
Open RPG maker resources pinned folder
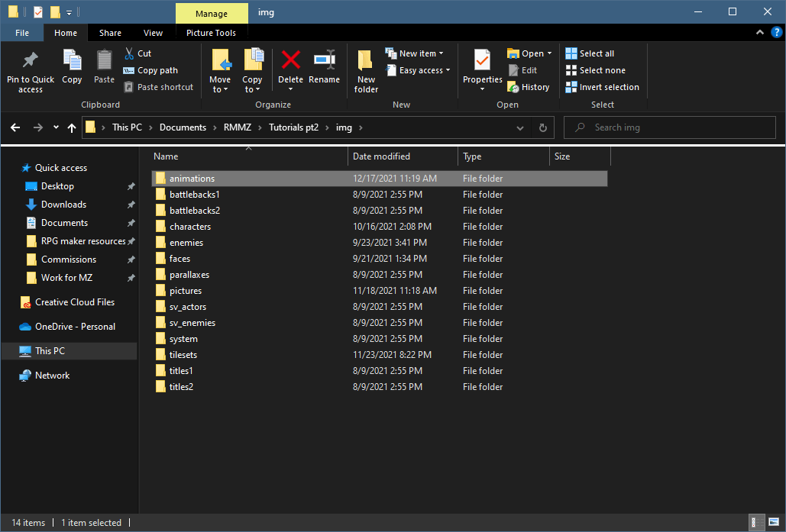point(83,241)
